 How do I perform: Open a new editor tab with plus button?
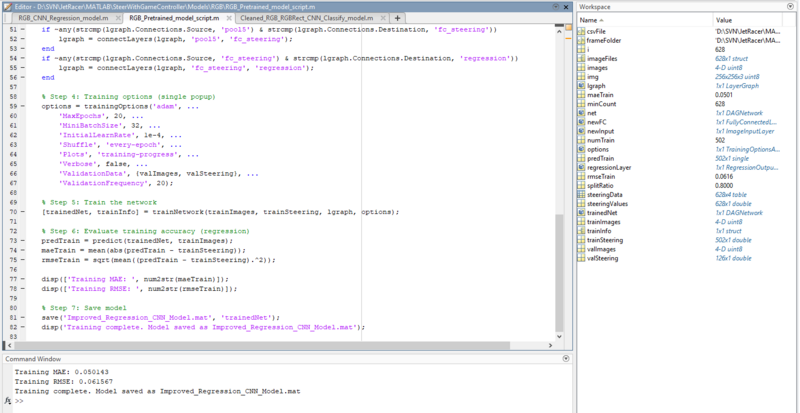[398, 18]
